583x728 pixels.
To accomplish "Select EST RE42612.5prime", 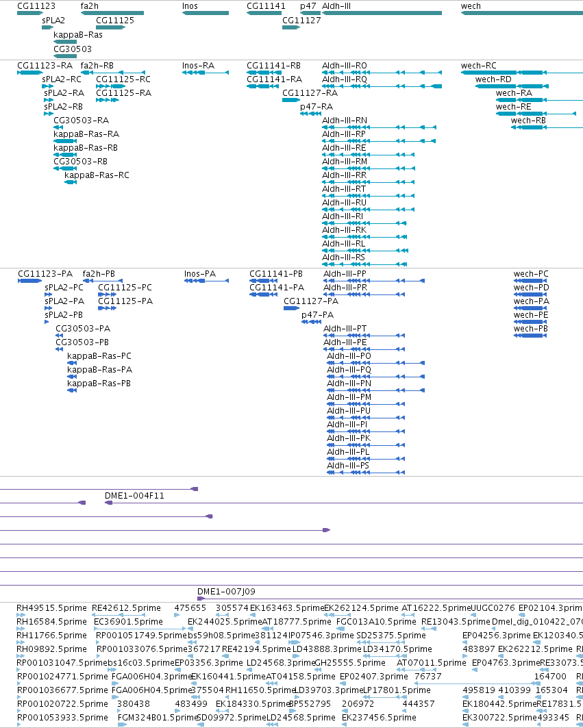I will click(126, 608).
